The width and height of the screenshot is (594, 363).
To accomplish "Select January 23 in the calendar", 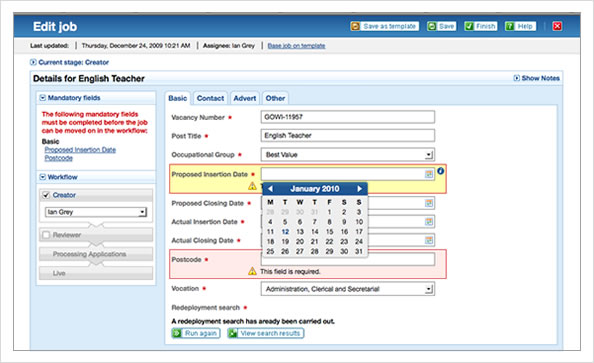I will (344, 241).
